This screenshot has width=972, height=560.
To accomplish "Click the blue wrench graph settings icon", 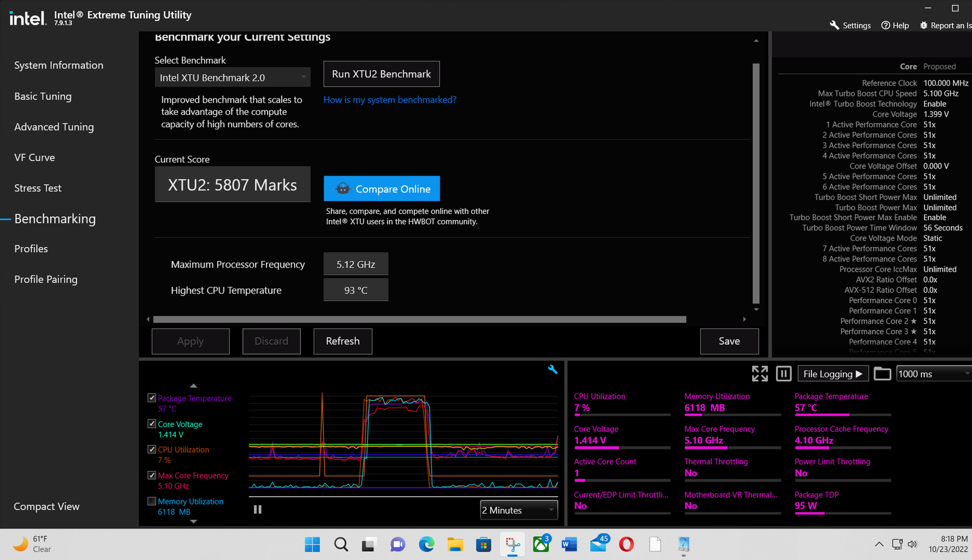I will tap(553, 369).
